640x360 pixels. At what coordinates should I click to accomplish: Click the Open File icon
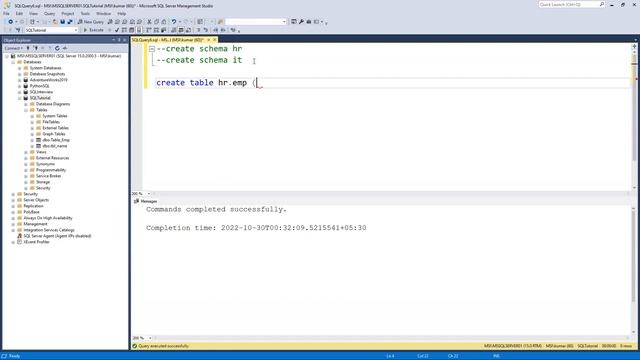(x=55, y=22)
